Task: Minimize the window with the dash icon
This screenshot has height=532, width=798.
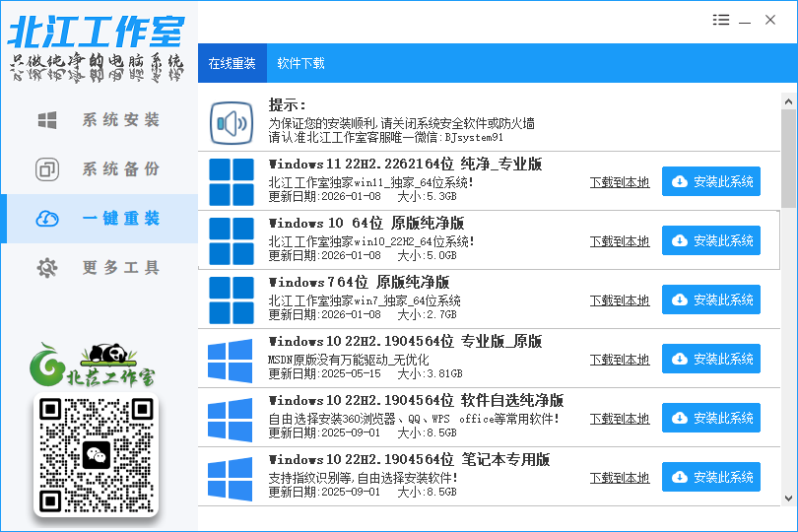Action: pyautogui.click(x=745, y=22)
